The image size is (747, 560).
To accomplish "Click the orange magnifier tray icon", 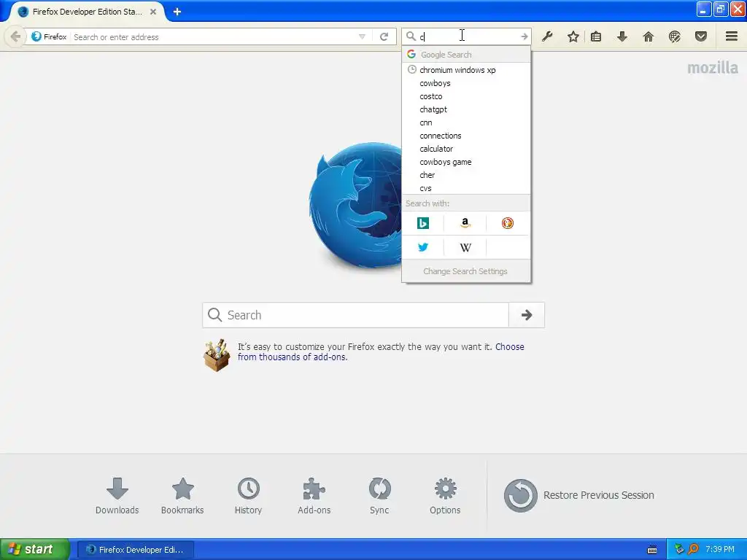I will pyautogui.click(x=693, y=549).
